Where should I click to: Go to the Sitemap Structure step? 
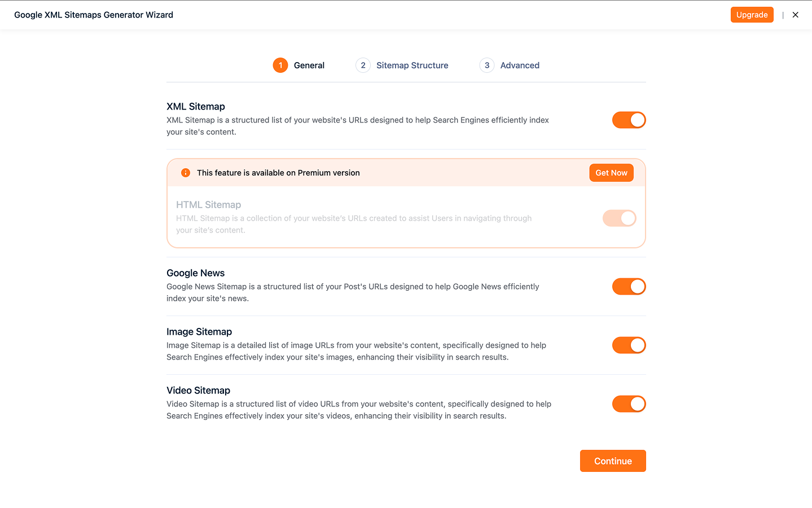click(x=412, y=65)
